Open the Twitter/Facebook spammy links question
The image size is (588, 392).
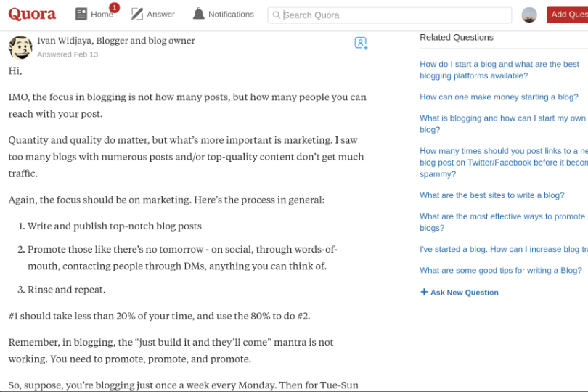pyautogui.click(x=504, y=162)
